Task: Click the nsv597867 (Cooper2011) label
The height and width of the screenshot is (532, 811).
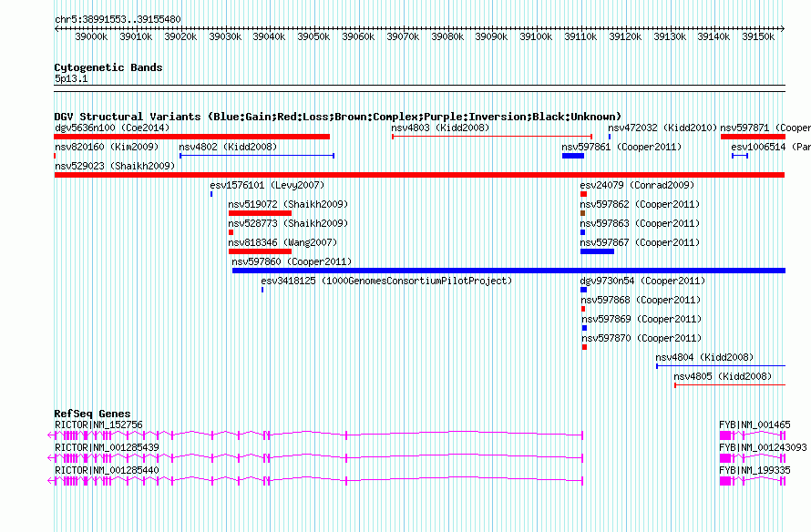Action: (640, 242)
